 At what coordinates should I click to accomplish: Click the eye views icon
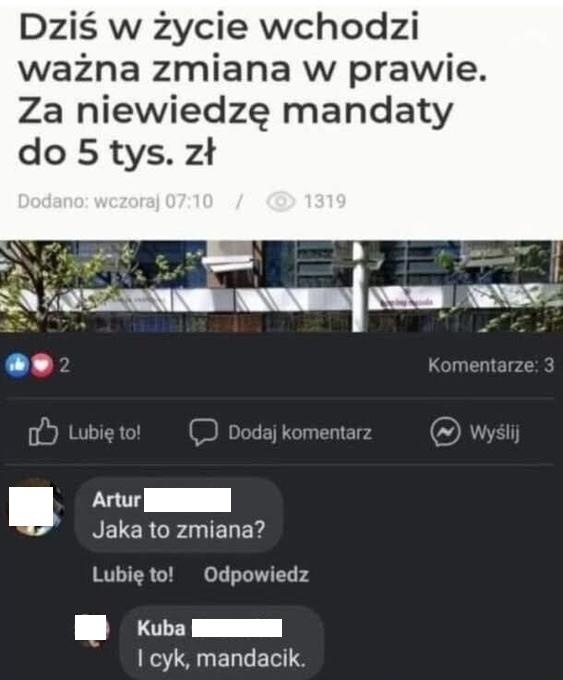coord(281,202)
